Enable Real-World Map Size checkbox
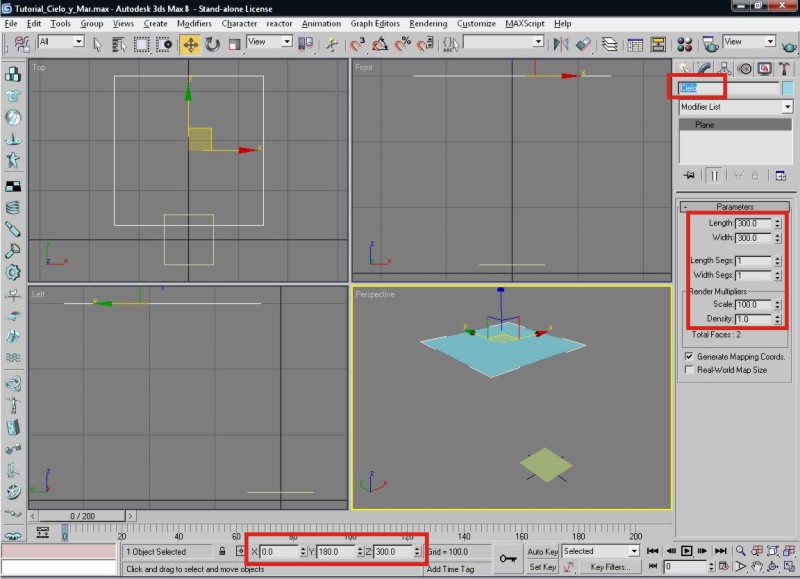 click(689, 369)
